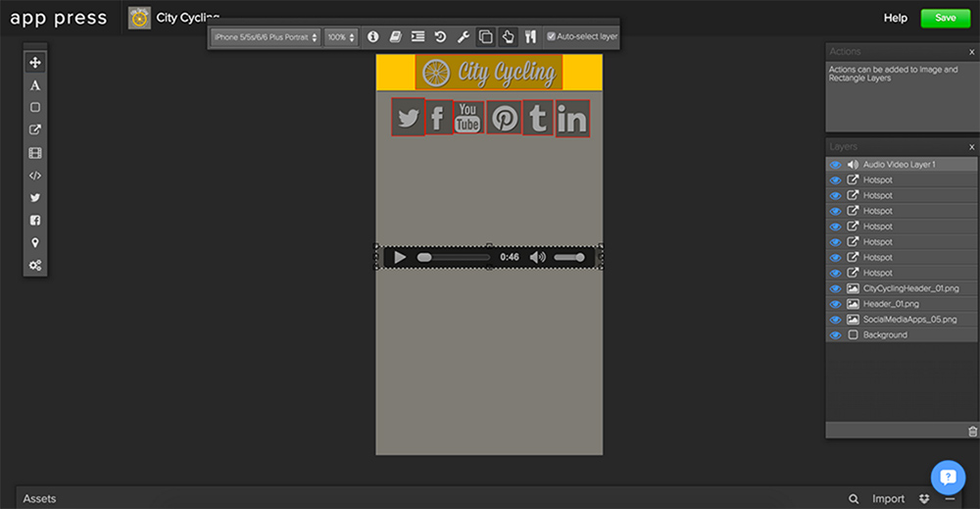The image size is (980, 509).
Task: Click the indent list icon in toolbar
Action: pyautogui.click(x=417, y=37)
